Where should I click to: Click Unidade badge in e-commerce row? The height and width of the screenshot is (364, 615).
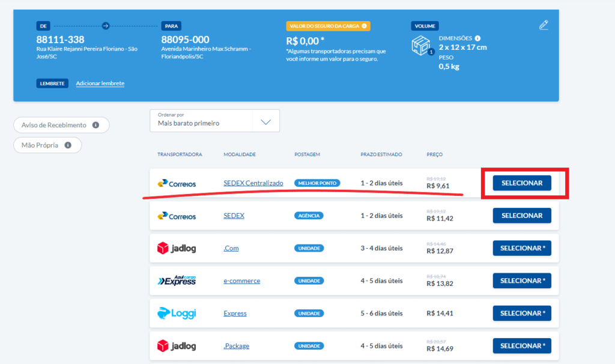point(309,281)
